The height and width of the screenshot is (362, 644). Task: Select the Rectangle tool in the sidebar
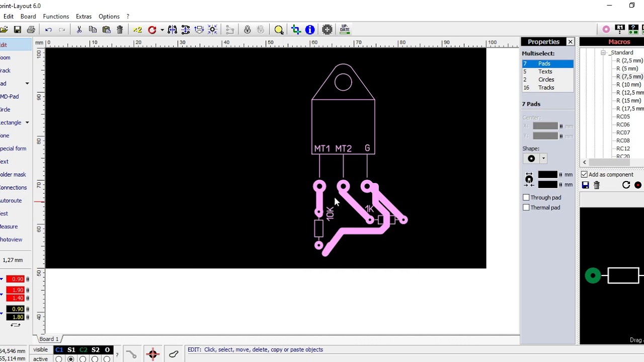(11, 123)
